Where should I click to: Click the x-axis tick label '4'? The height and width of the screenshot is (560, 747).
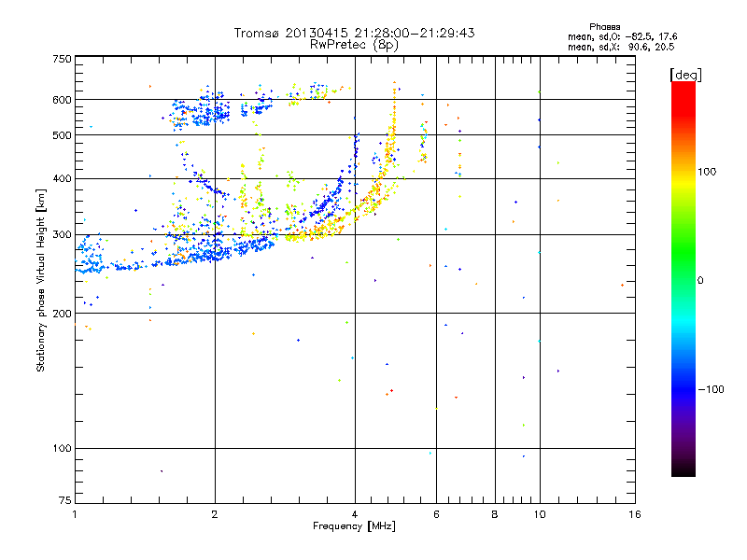tap(355, 514)
